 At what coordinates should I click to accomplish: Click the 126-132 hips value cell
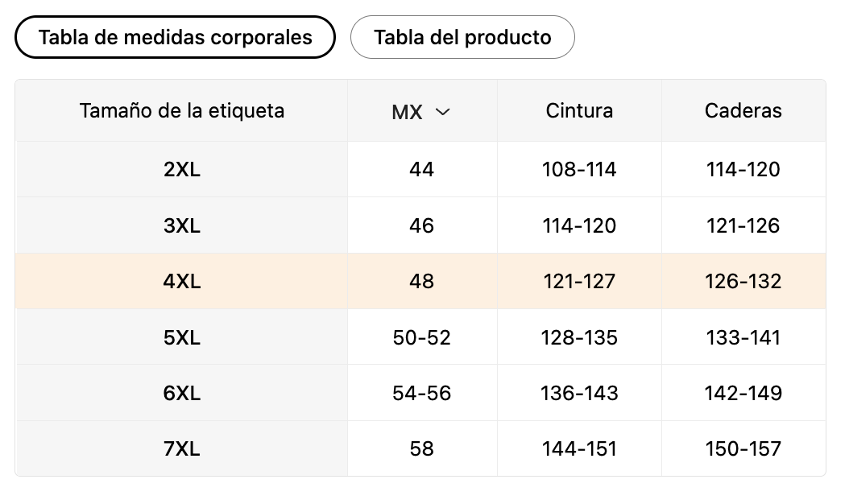tap(743, 281)
